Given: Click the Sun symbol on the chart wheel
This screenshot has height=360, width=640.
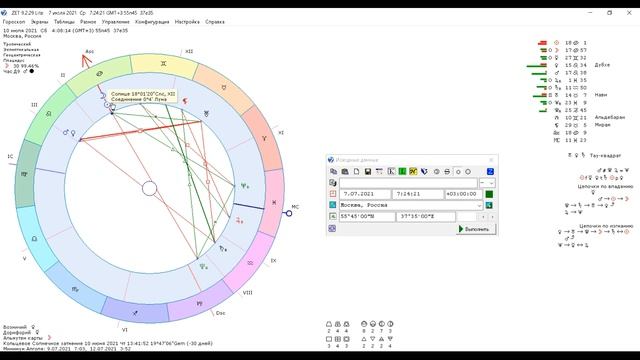Looking at the screenshot, I should [107, 105].
